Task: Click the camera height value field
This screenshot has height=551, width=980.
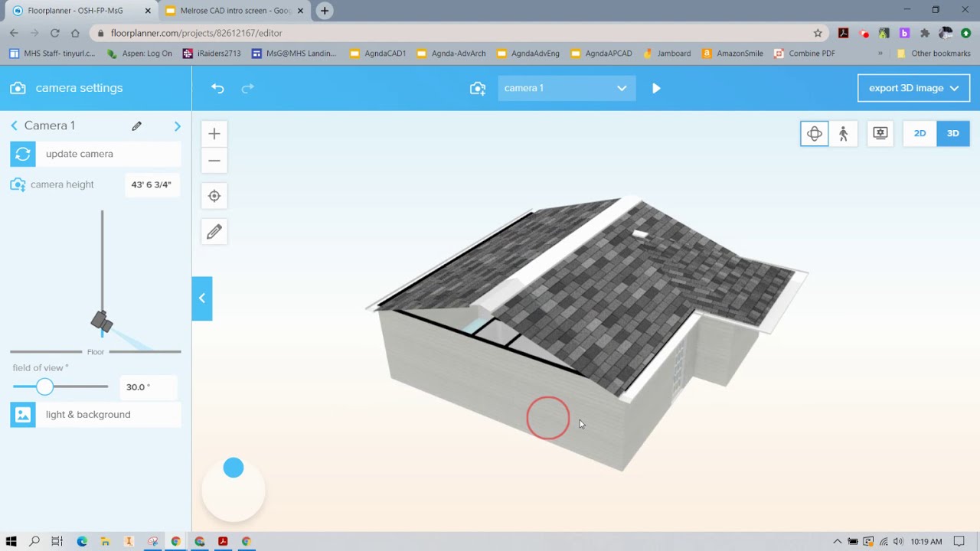Action: 152,184
